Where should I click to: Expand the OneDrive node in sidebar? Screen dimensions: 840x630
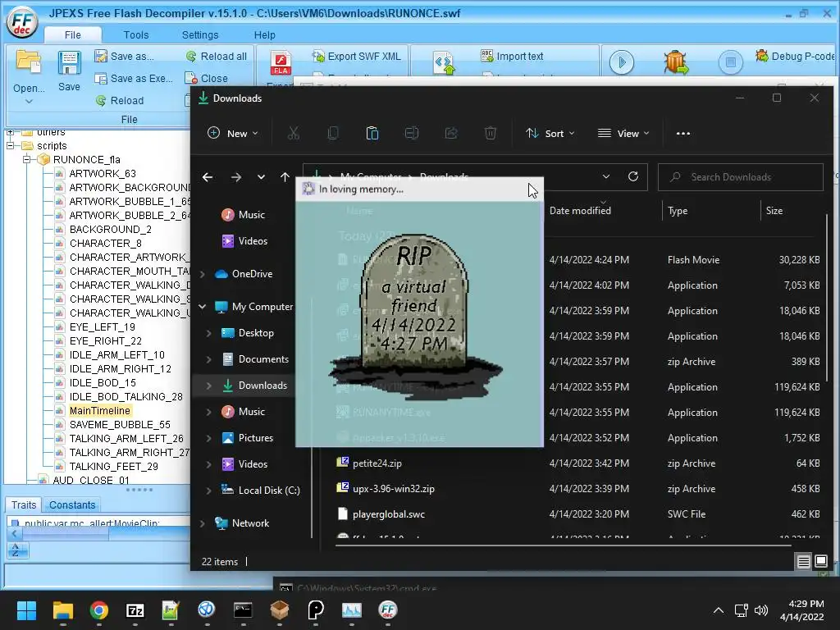[203, 274]
